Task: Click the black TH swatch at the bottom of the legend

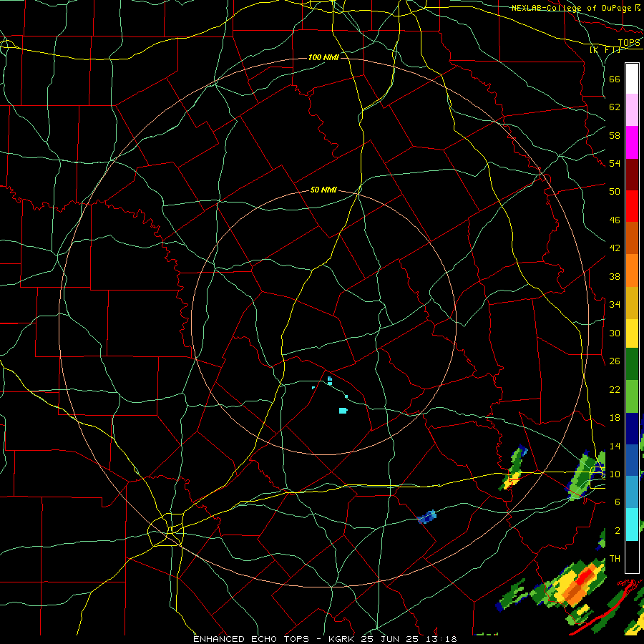Action: 632,557
